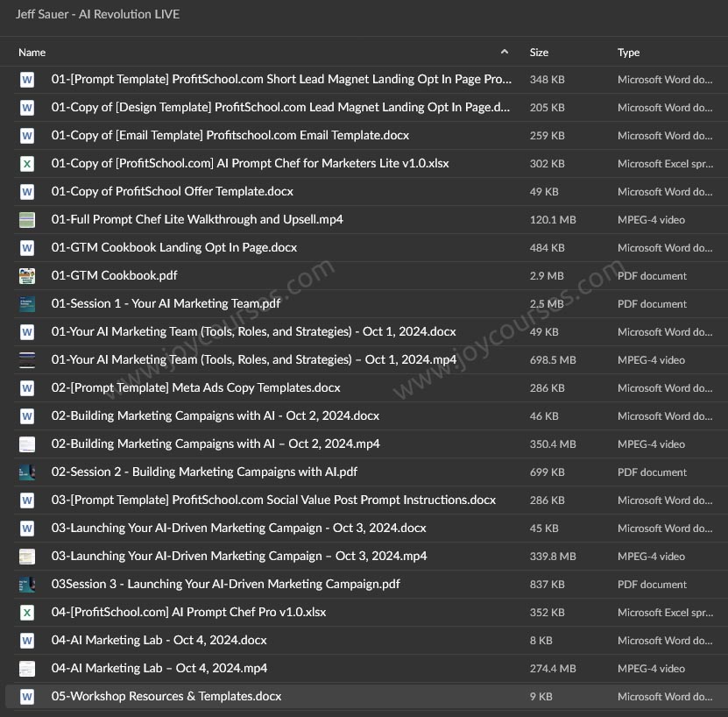Click the Word icon for the Short Lead Magnet Prompt Template file

click(x=27, y=80)
